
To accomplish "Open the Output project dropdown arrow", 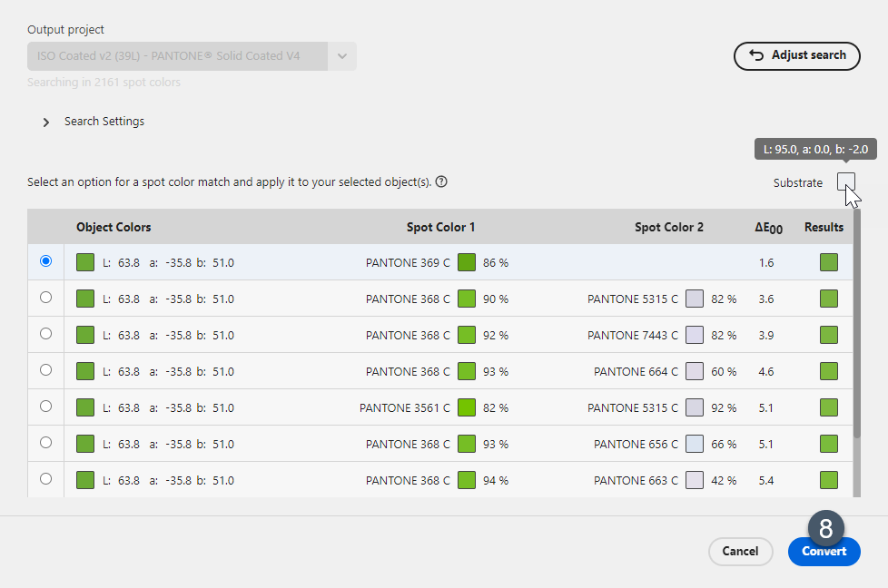I will (342, 56).
